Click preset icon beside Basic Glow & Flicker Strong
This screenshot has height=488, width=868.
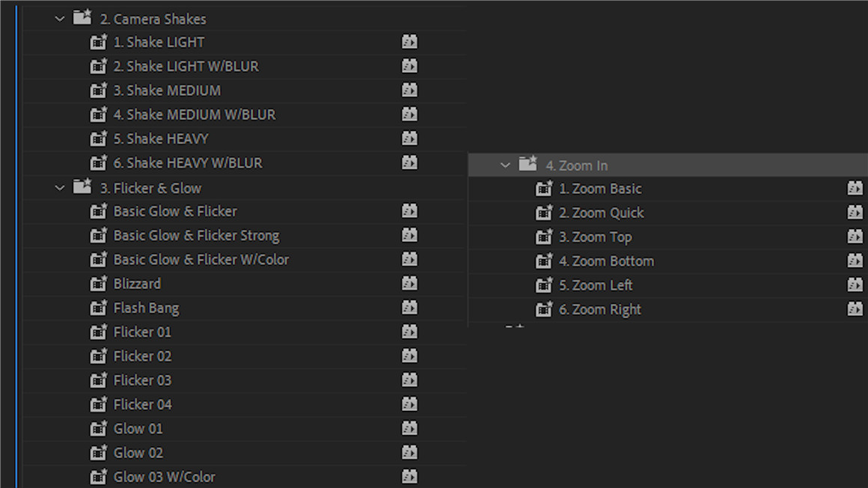(98, 236)
